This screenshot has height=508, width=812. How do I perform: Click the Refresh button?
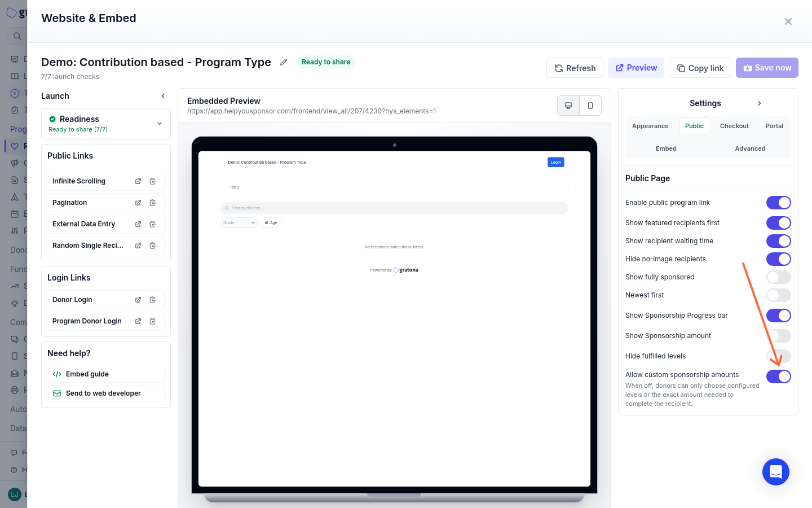575,68
